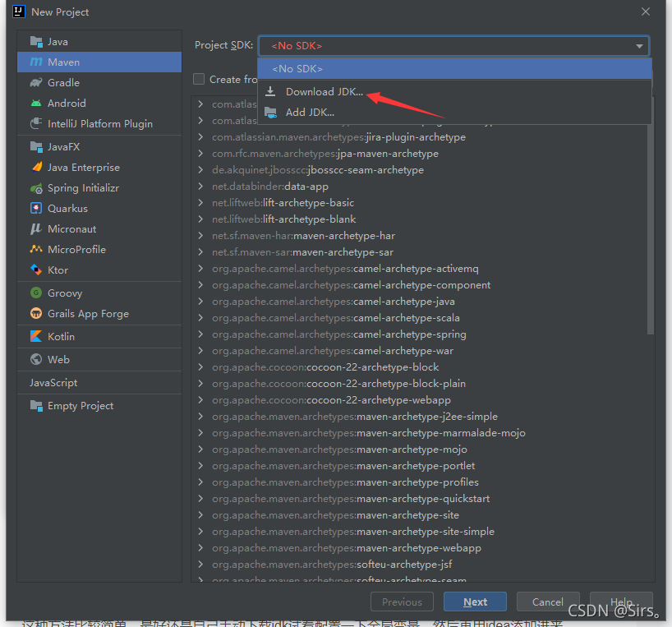
Task: Click the MicroProfile icon
Action: click(36, 250)
